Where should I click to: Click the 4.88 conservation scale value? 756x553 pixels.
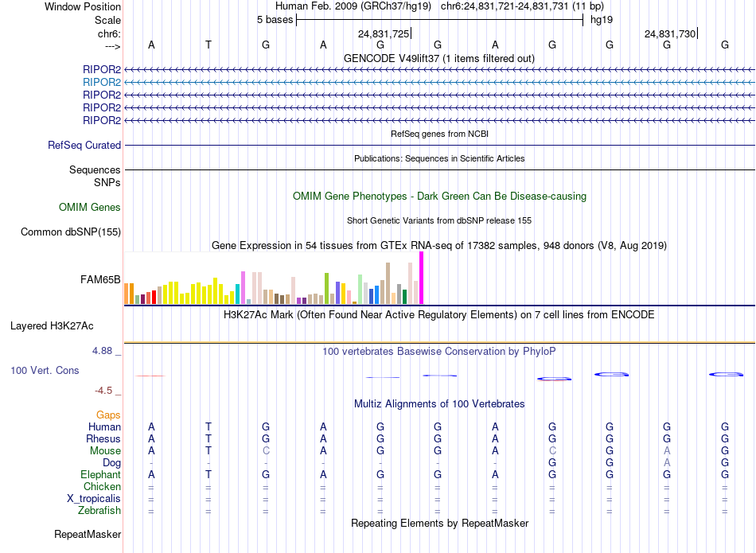(x=102, y=351)
